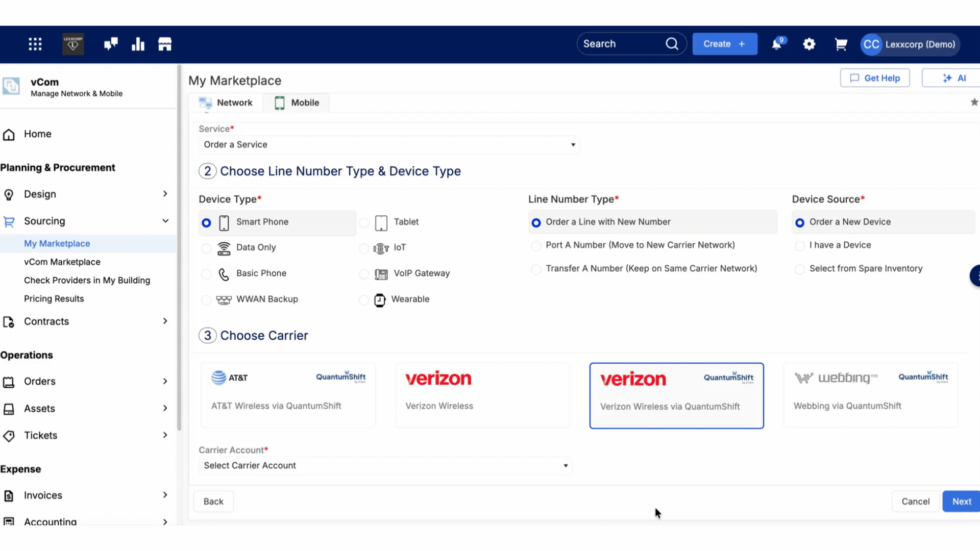Click the Get Help button
Screen dimensions: 980x551
(875, 78)
